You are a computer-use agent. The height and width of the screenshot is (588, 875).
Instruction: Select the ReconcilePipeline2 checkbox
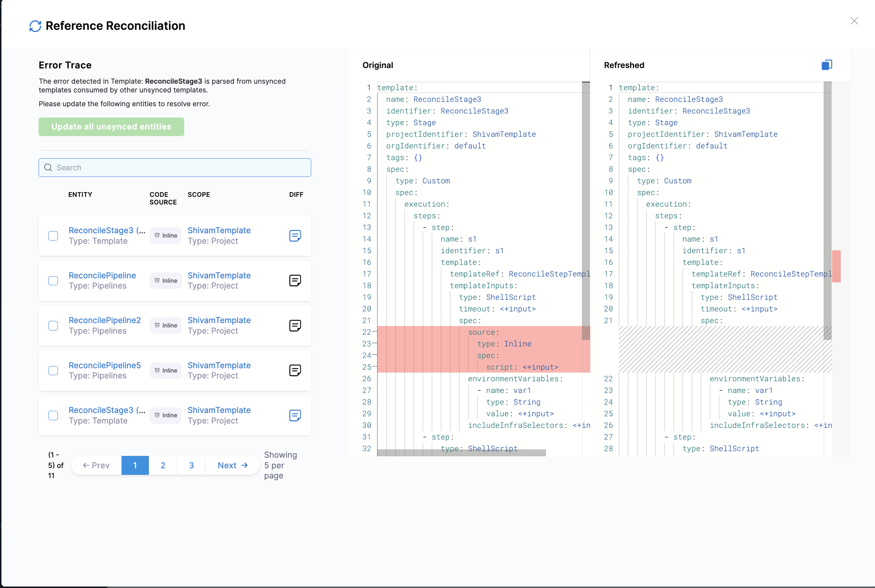(53, 326)
